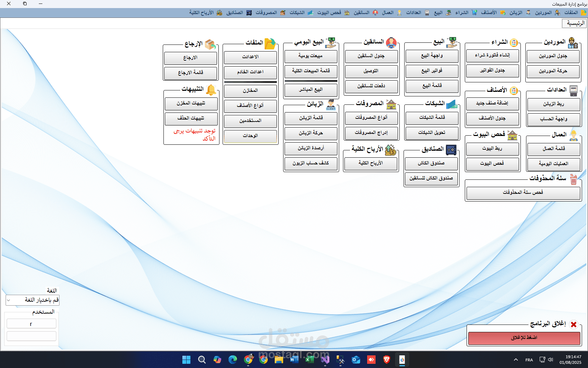588x368 pixels.
Task: Click the empty password field under المستخدم
Action: click(31, 336)
